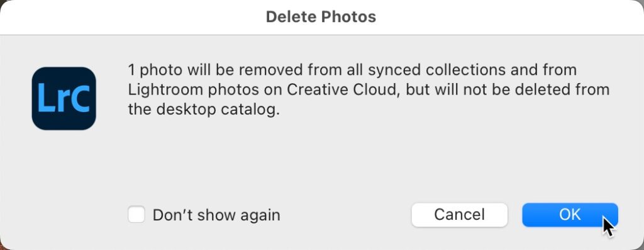Click the "OK" text on the default button
Viewport: 644px width, 250px height.
coord(570,214)
